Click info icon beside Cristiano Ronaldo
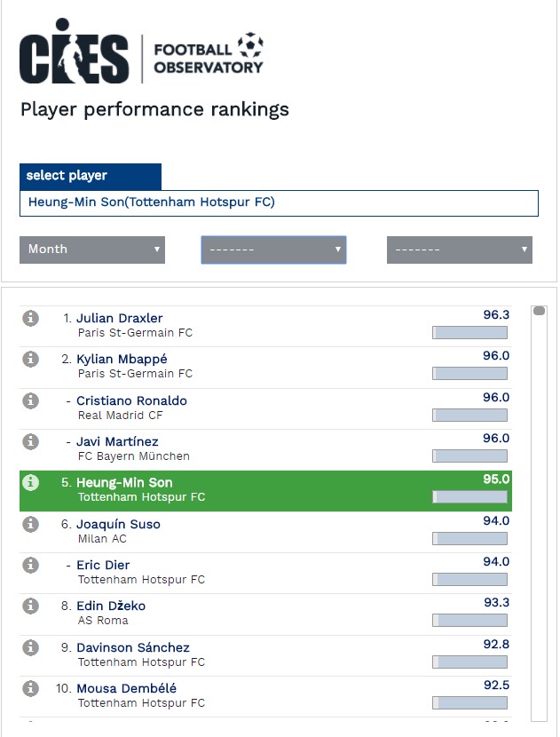The height and width of the screenshot is (737, 560). tap(30, 401)
